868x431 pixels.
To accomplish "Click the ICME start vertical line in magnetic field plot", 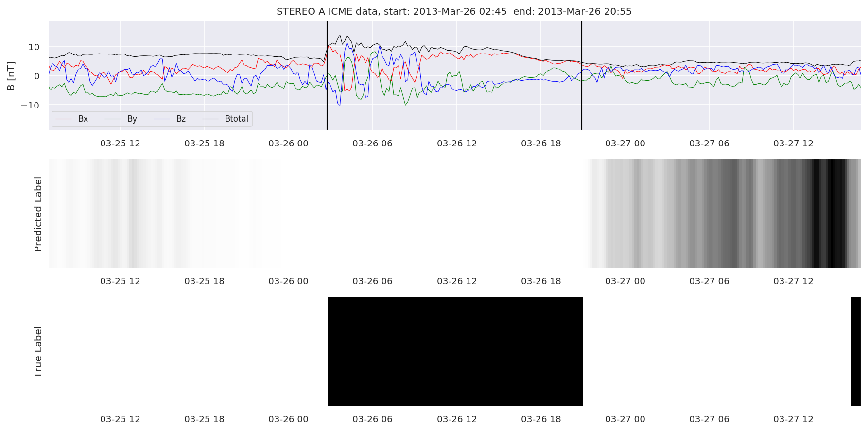I will pyautogui.click(x=327, y=75).
